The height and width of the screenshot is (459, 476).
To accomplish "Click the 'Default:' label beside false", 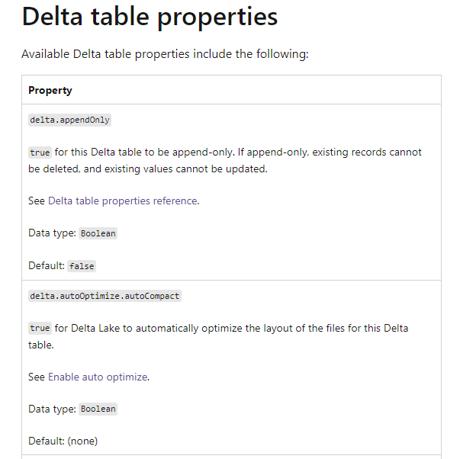I will coord(47,266).
